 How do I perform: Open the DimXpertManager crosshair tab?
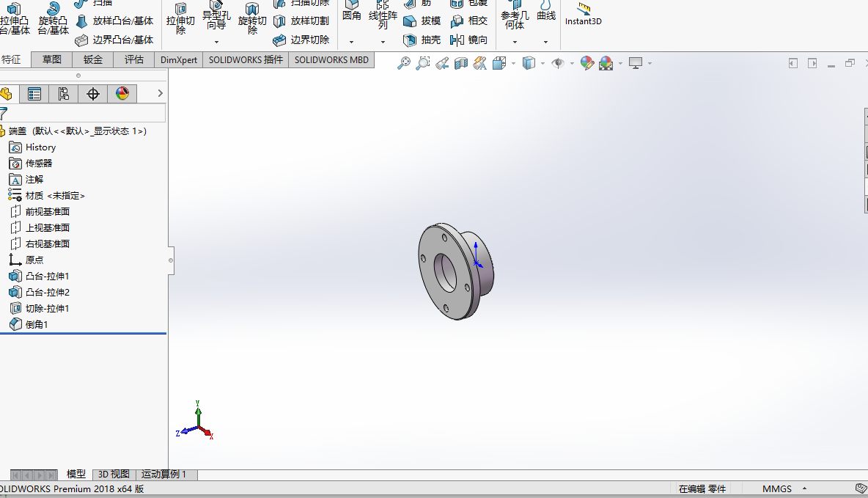[x=93, y=94]
